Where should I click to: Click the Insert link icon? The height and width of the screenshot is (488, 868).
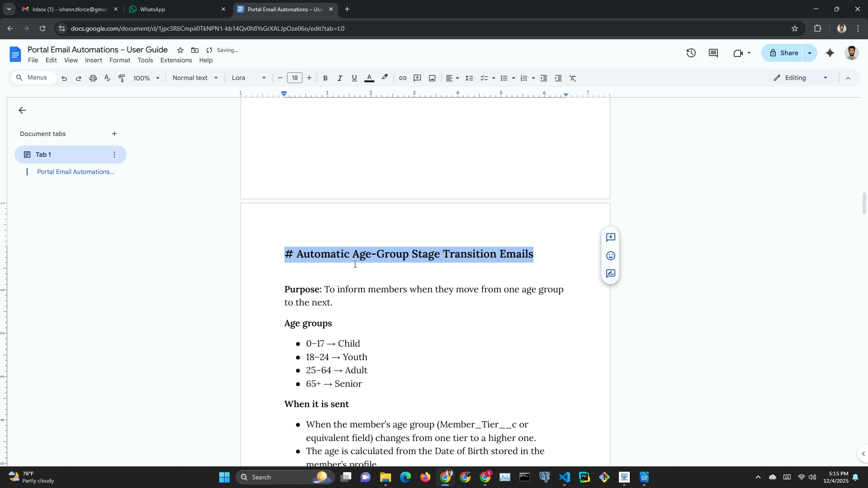[402, 78]
